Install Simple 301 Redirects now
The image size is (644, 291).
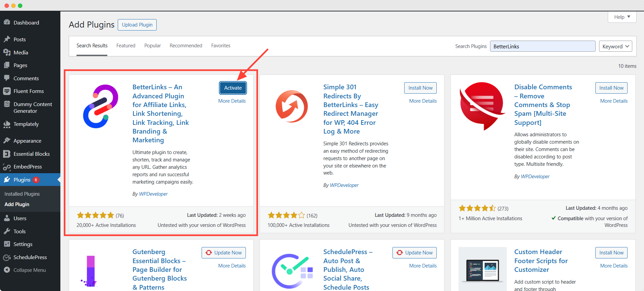point(420,88)
